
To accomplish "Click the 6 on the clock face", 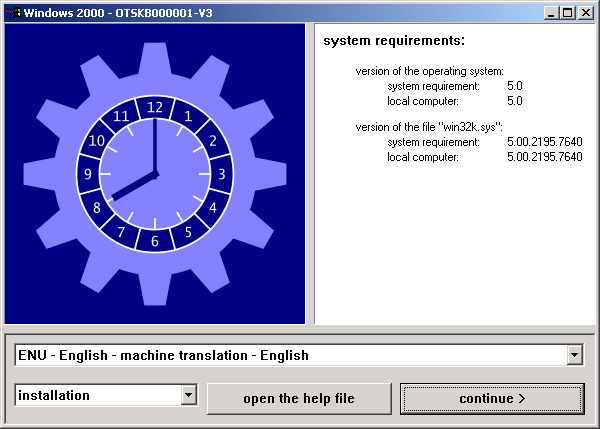I will point(155,241).
